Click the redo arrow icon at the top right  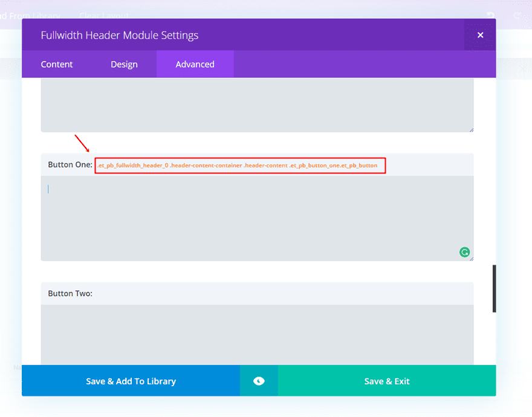coord(517,15)
